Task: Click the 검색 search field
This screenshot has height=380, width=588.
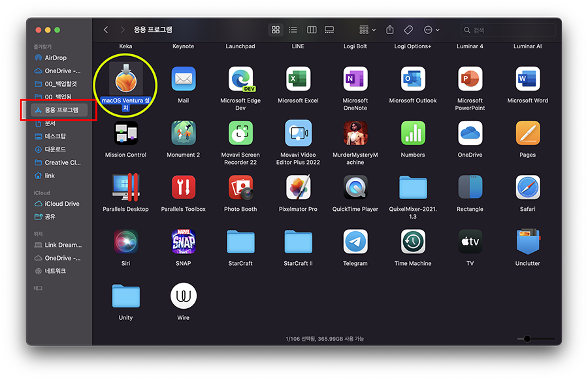Action: click(508, 30)
